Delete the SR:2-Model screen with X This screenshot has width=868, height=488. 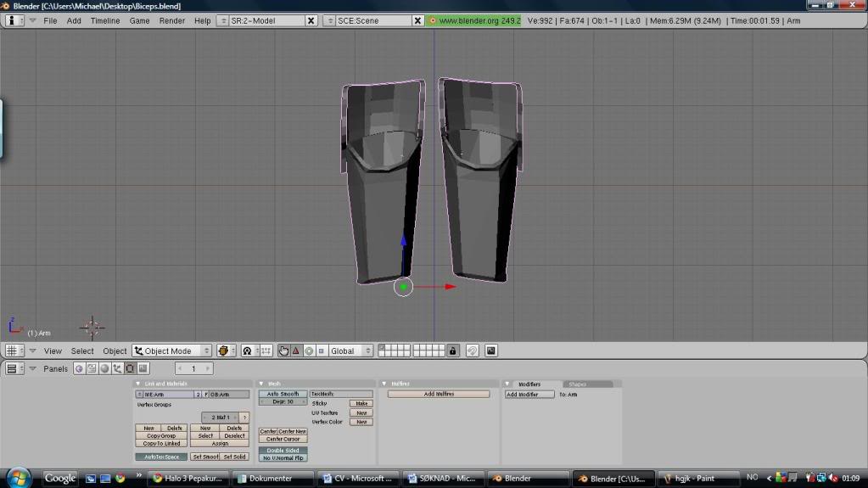(x=311, y=20)
